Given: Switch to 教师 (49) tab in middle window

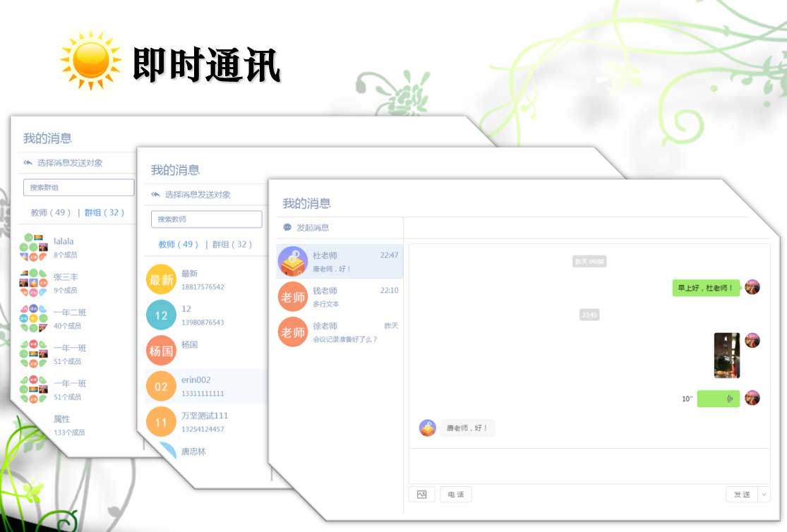Looking at the screenshot, I should click(178, 244).
